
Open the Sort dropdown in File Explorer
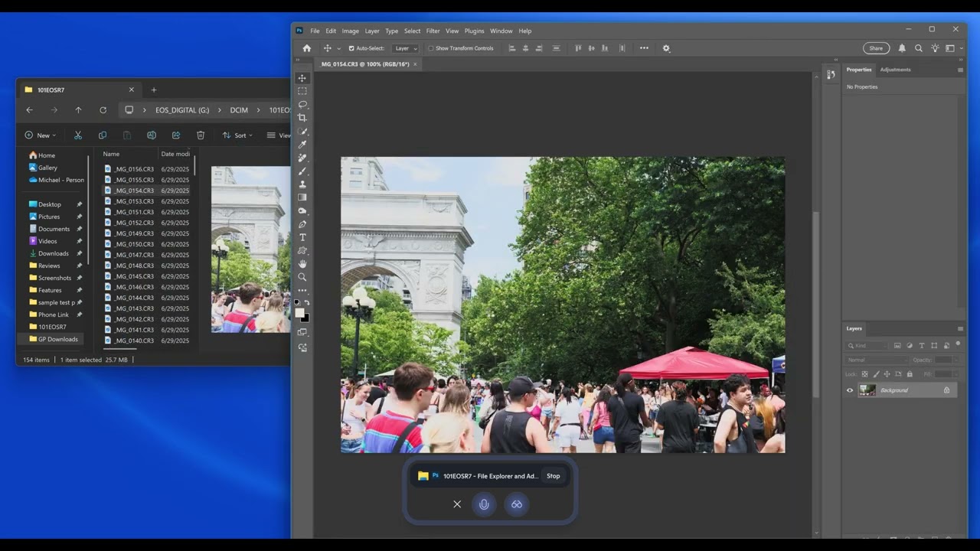(237, 135)
